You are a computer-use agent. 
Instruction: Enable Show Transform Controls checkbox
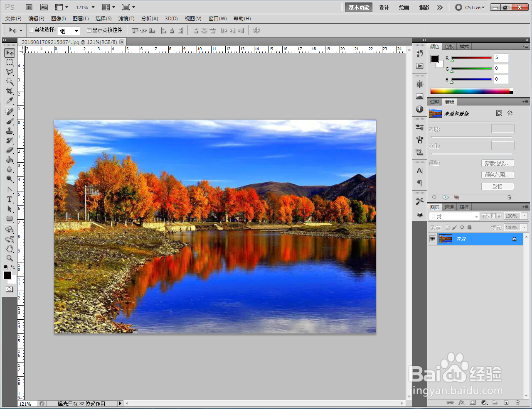[x=89, y=30]
